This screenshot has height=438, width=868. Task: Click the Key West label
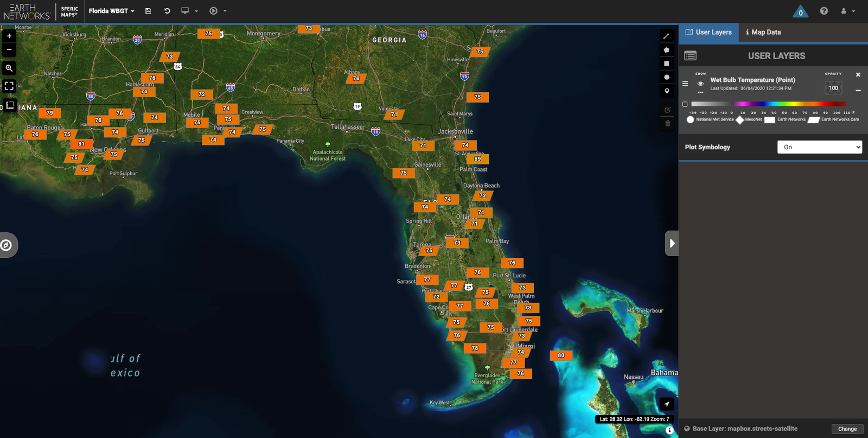point(439,403)
